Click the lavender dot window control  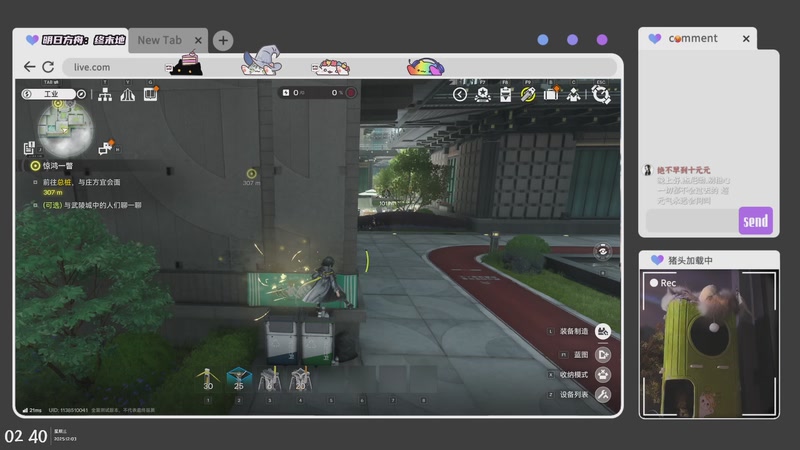(x=572, y=40)
